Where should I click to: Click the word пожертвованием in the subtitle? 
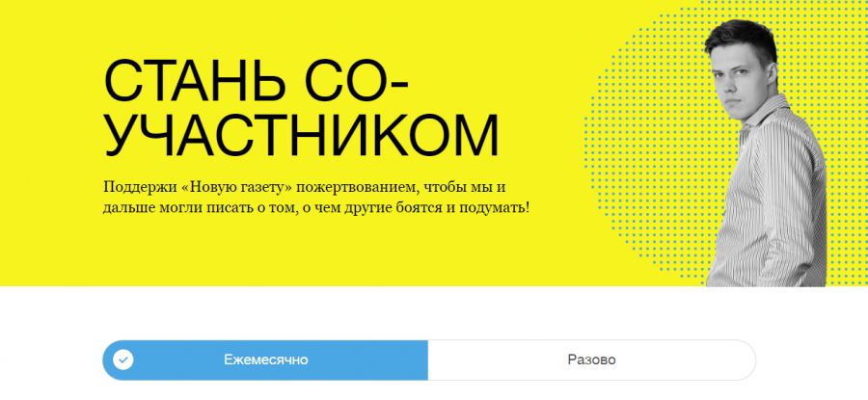pos(359,187)
